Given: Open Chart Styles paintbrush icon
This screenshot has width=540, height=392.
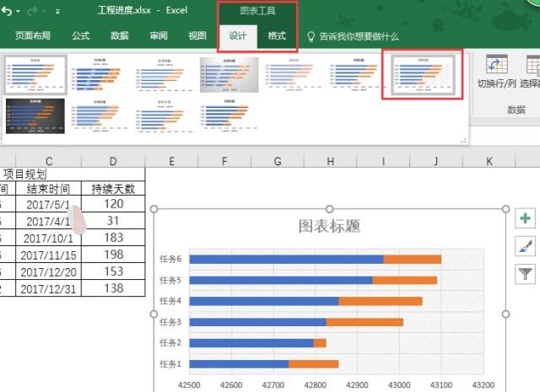Looking at the screenshot, I should (x=526, y=245).
